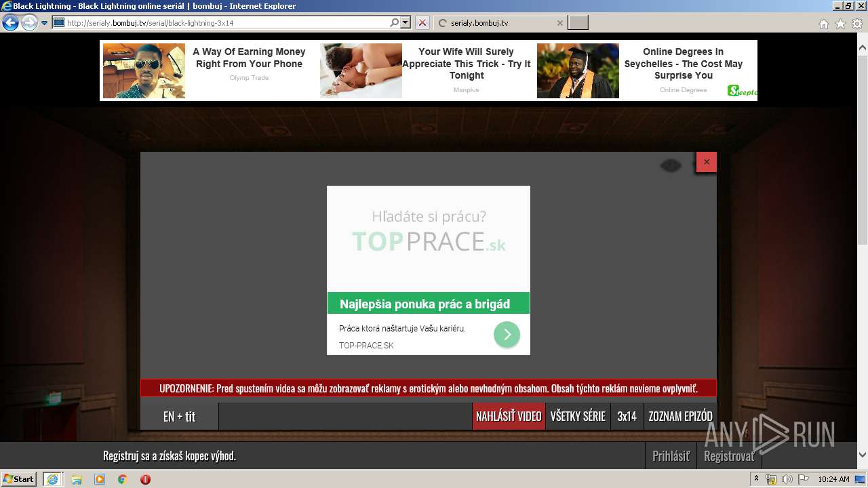The height and width of the screenshot is (488, 868).
Task: Click the Online Degrees advertiser label
Action: 684,90
